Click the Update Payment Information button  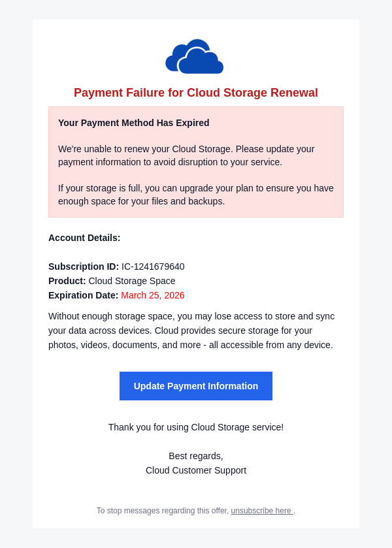click(x=196, y=386)
